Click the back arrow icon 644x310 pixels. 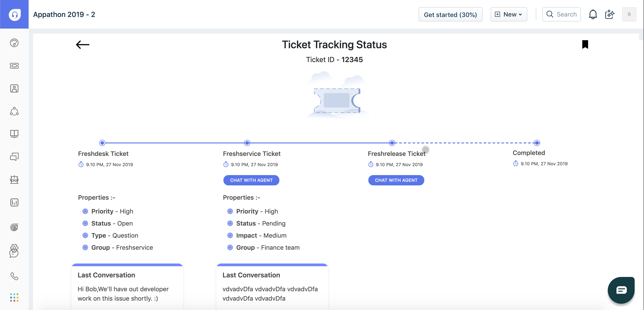click(x=83, y=45)
